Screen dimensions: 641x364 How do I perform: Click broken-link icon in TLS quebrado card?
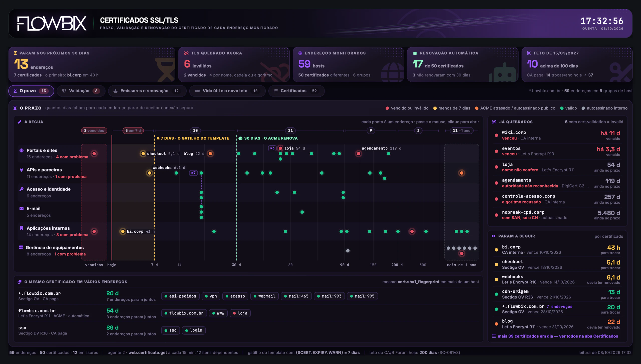[186, 53]
